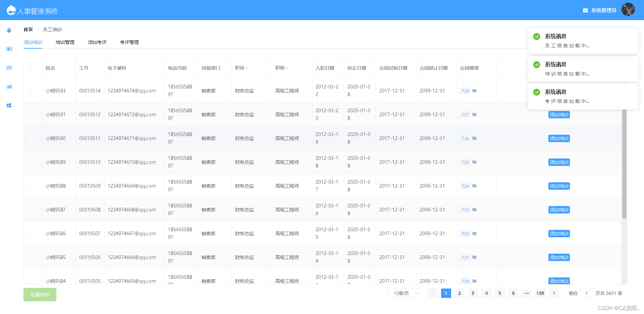Go to page 5
The image size is (644, 314).
click(x=500, y=293)
